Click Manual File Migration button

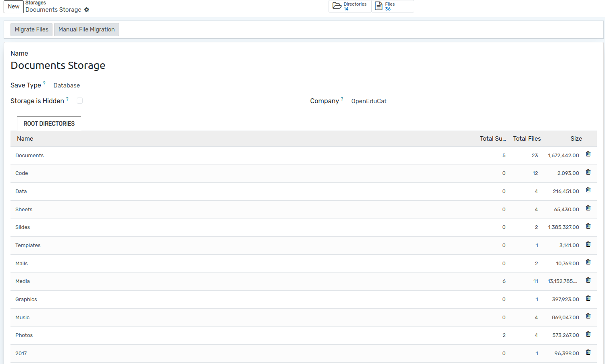tap(86, 29)
